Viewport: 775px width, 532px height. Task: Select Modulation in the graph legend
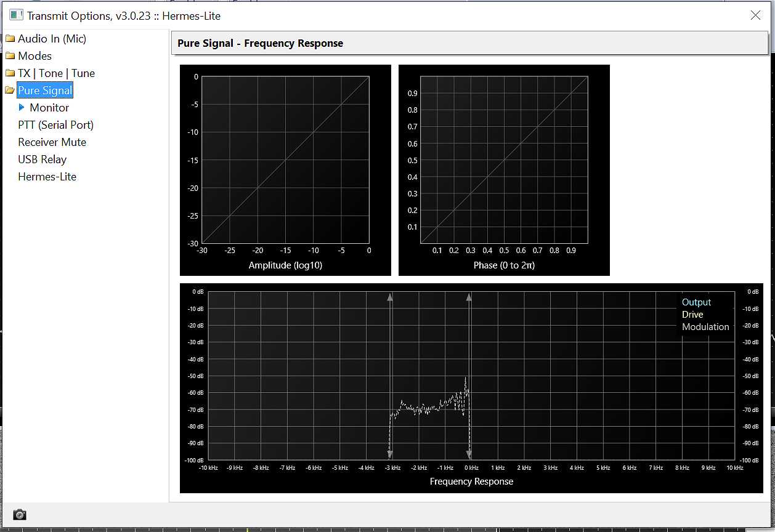pyautogui.click(x=705, y=327)
